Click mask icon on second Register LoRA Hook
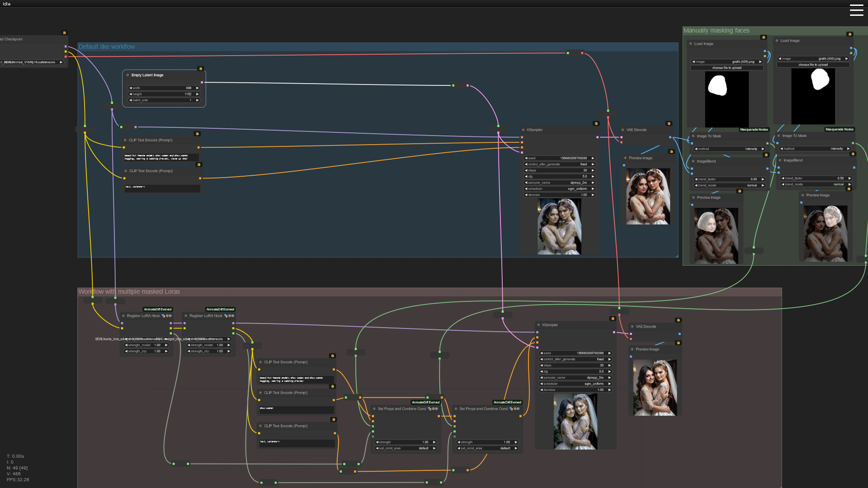868x488 pixels. click(226, 316)
